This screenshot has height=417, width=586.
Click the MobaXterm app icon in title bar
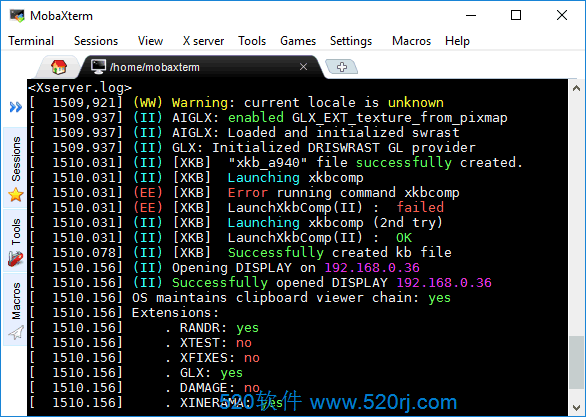[x=17, y=16]
